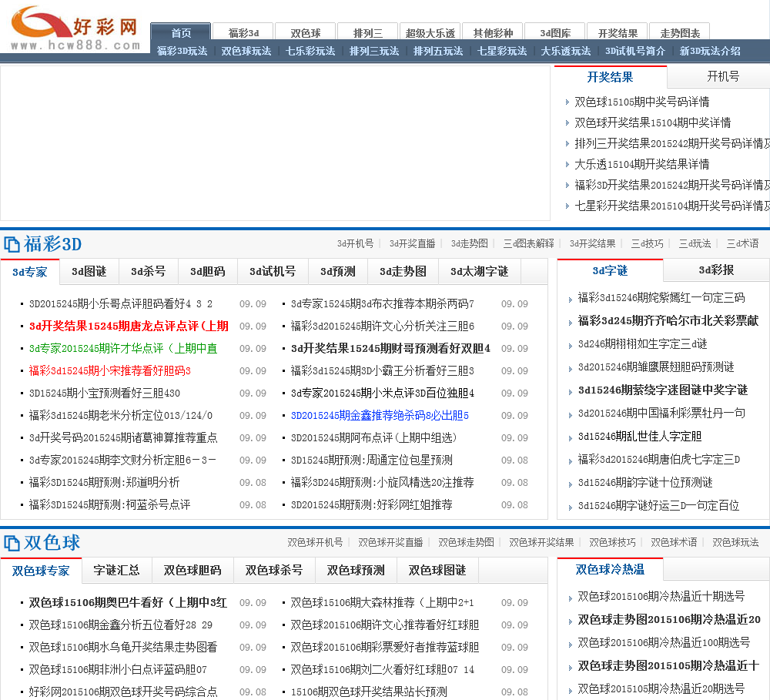Go to 3D试机号简介 submenu link
Viewport: 770px width, 700px height.
(635, 51)
